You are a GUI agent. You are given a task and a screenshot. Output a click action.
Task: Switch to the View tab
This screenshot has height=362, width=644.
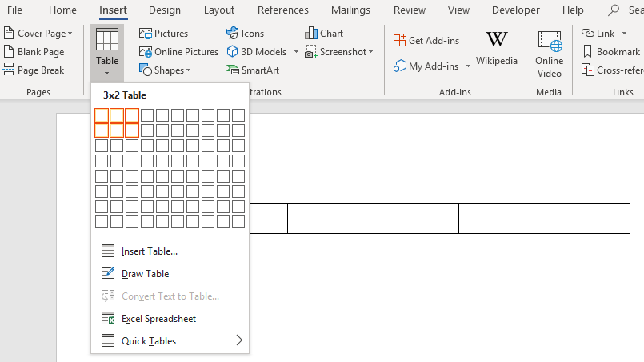click(x=458, y=10)
